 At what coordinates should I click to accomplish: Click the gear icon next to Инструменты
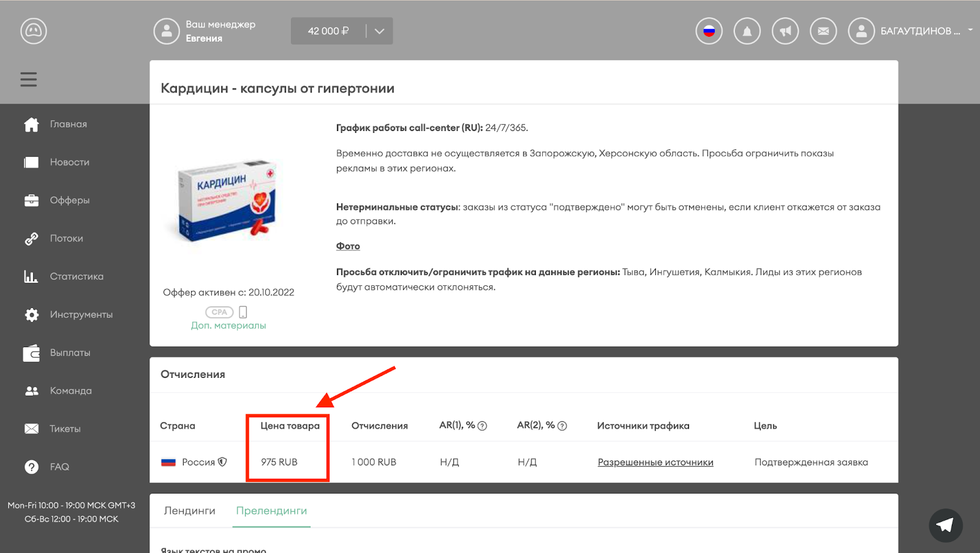pyautogui.click(x=31, y=315)
